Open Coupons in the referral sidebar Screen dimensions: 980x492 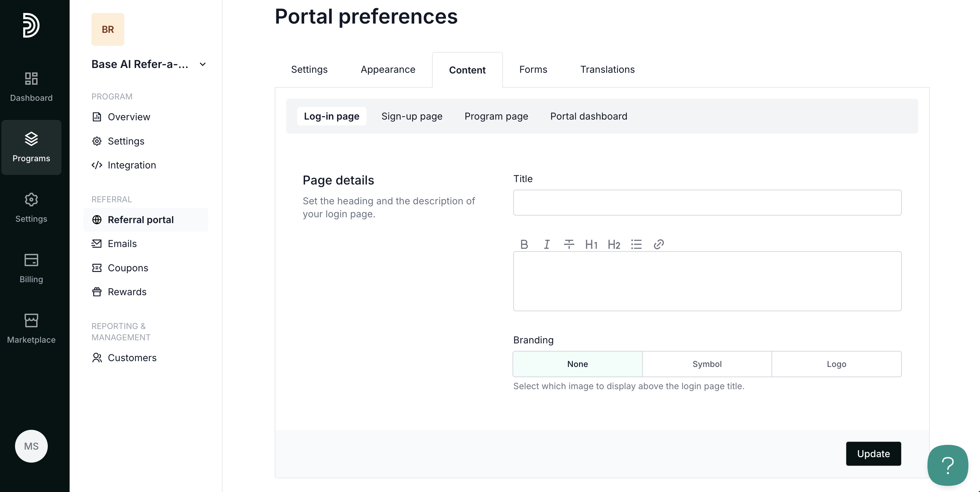[128, 268]
